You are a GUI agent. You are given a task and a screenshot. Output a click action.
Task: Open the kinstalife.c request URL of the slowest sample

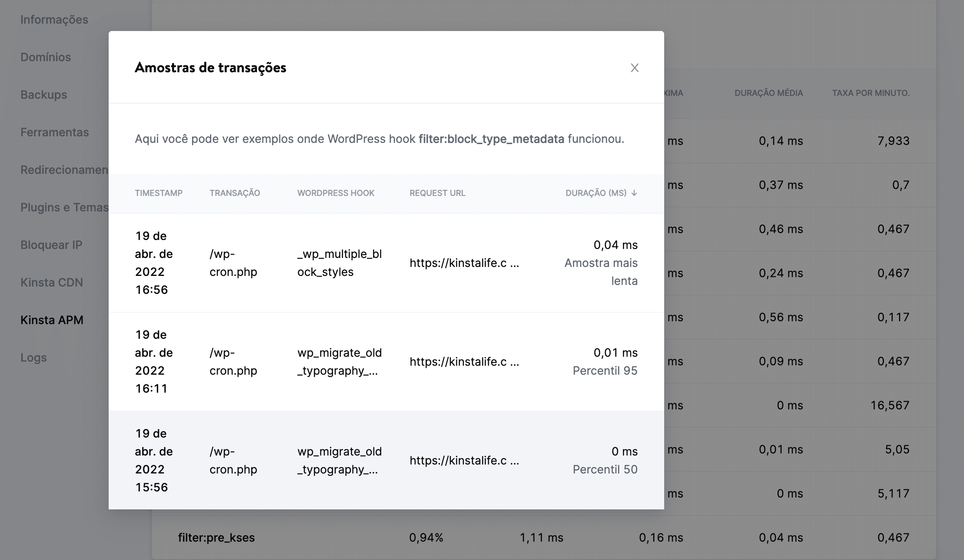pos(464,263)
